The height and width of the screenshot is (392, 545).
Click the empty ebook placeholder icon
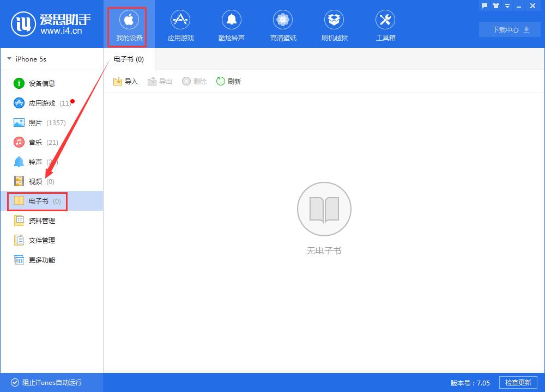324,209
